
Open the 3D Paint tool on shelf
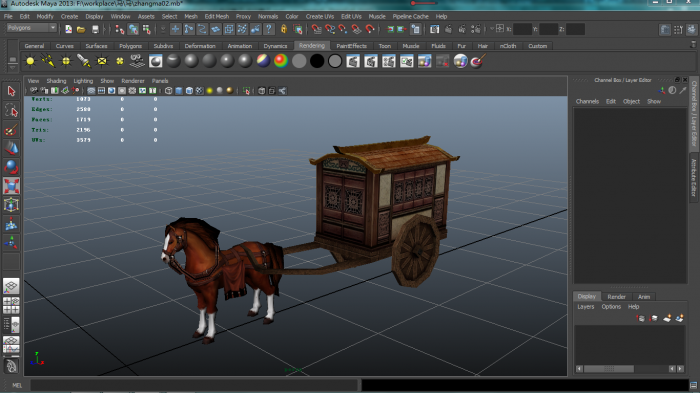point(478,61)
